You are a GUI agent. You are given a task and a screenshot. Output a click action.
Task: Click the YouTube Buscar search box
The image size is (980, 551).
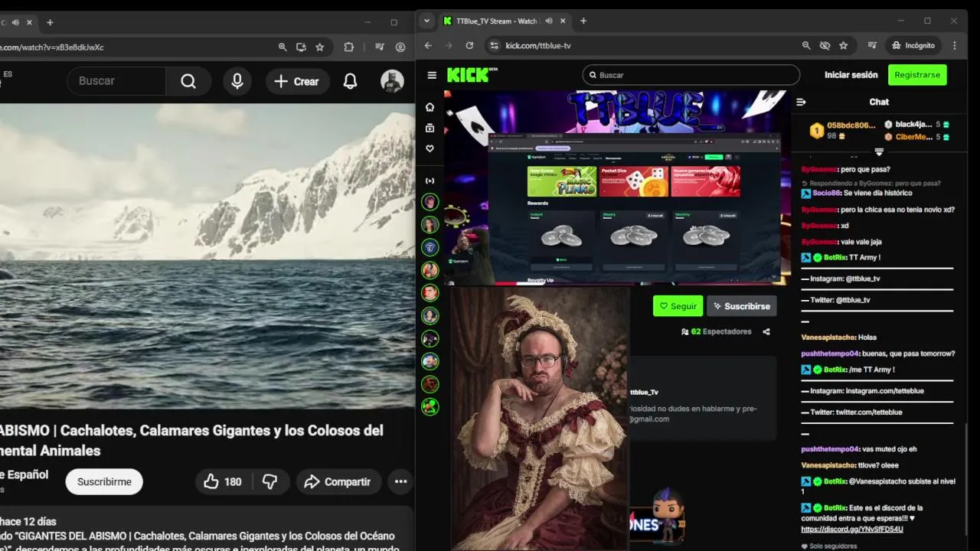click(116, 81)
